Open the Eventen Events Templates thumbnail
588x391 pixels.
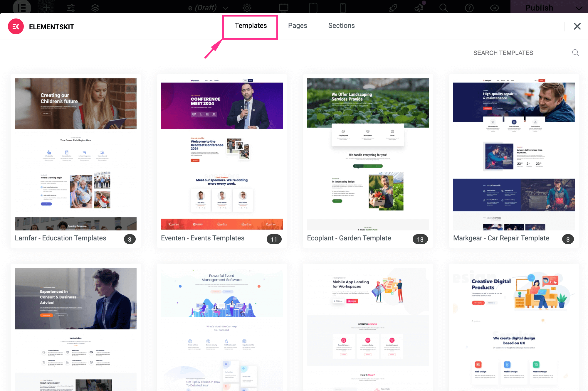coord(222,154)
